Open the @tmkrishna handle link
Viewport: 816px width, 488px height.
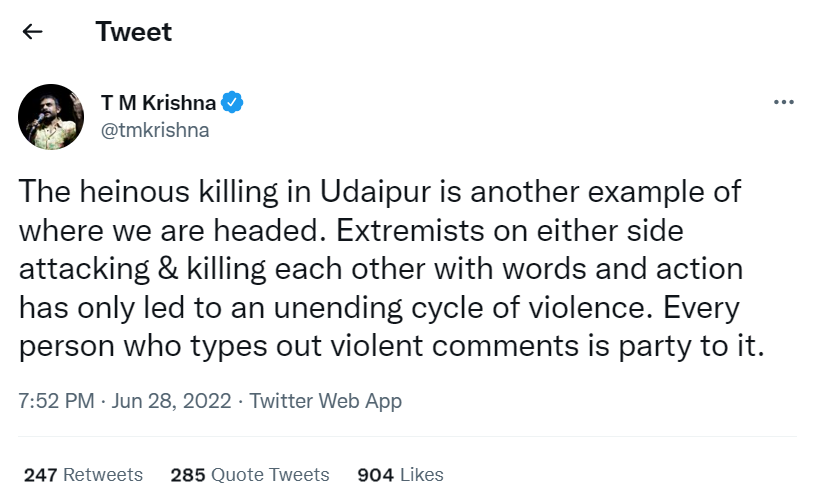pyautogui.click(x=155, y=130)
